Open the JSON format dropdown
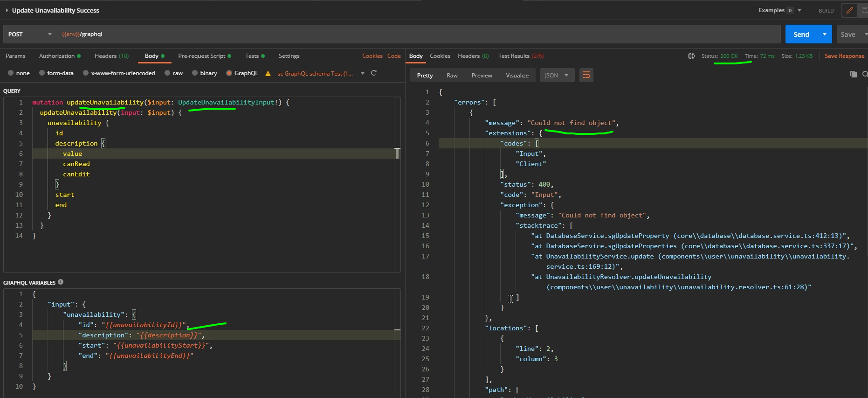 557,75
